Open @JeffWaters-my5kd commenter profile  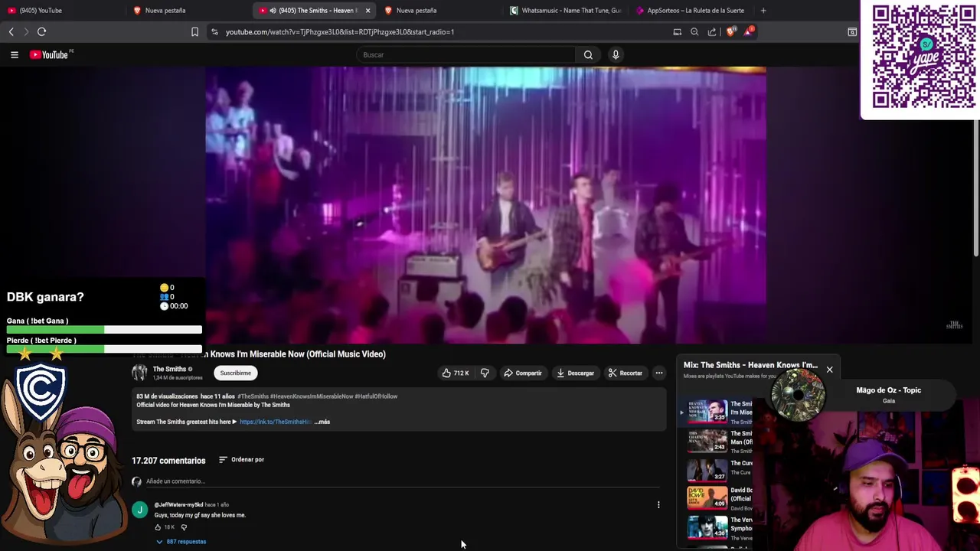(178, 505)
